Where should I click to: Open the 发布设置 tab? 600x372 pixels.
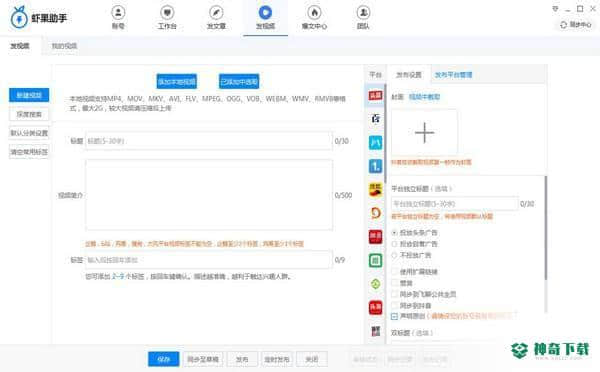[409, 75]
